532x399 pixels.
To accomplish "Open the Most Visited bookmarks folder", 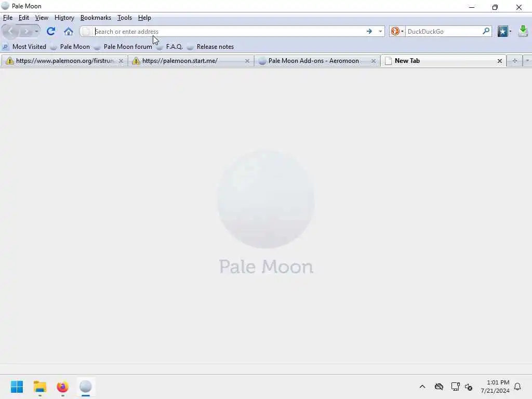I will 24,47.
